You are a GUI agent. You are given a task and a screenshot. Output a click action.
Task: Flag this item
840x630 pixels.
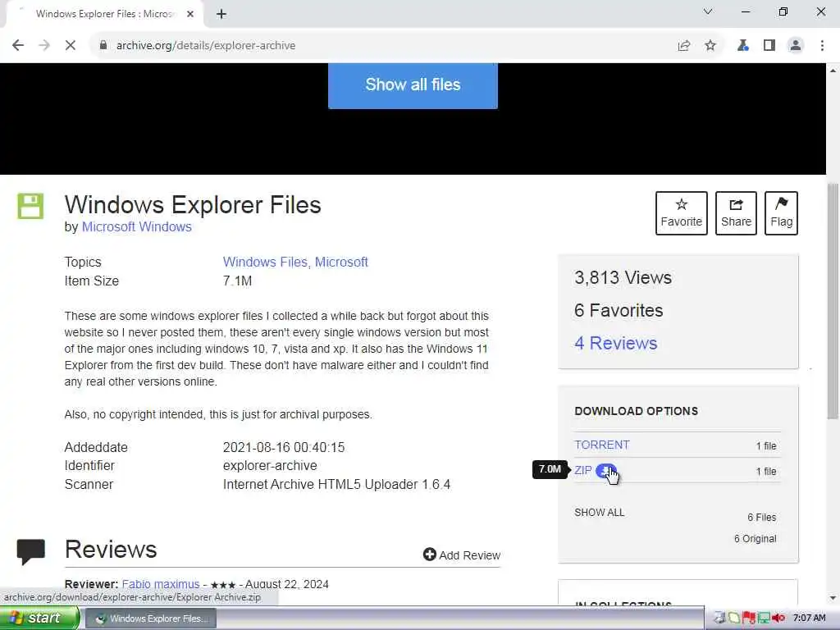pyautogui.click(x=781, y=212)
